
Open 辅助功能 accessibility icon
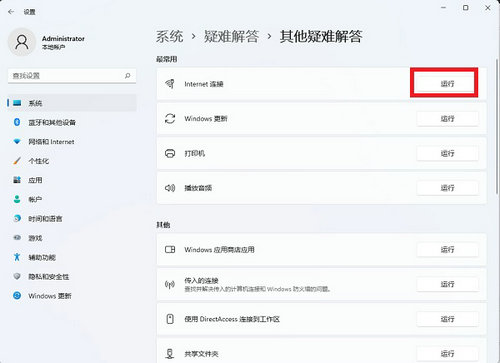coord(17,257)
